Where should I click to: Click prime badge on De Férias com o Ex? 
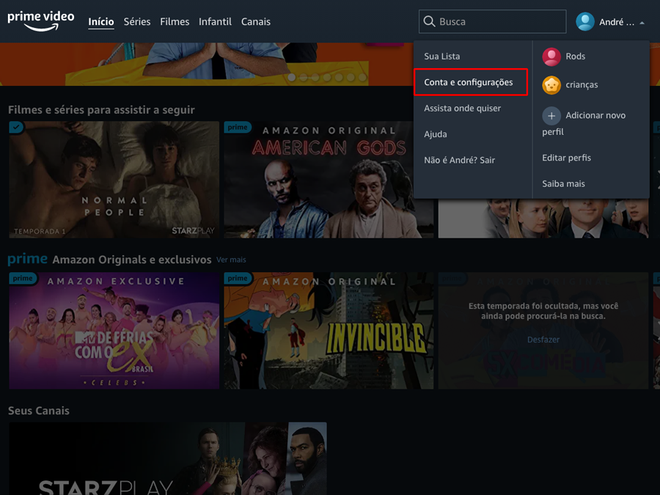click(23, 278)
